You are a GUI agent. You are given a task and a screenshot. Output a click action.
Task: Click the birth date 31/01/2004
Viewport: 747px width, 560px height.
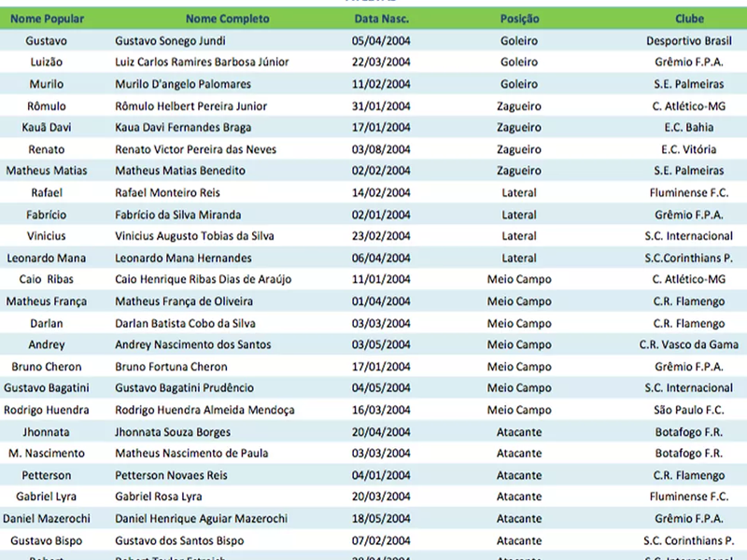pyautogui.click(x=381, y=106)
